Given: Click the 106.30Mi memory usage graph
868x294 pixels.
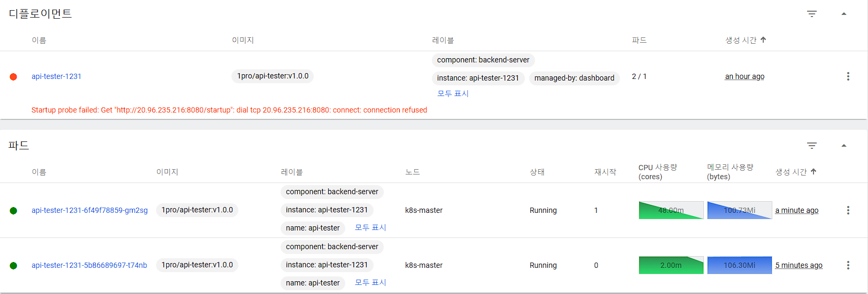Looking at the screenshot, I should click(x=739, y=265).
